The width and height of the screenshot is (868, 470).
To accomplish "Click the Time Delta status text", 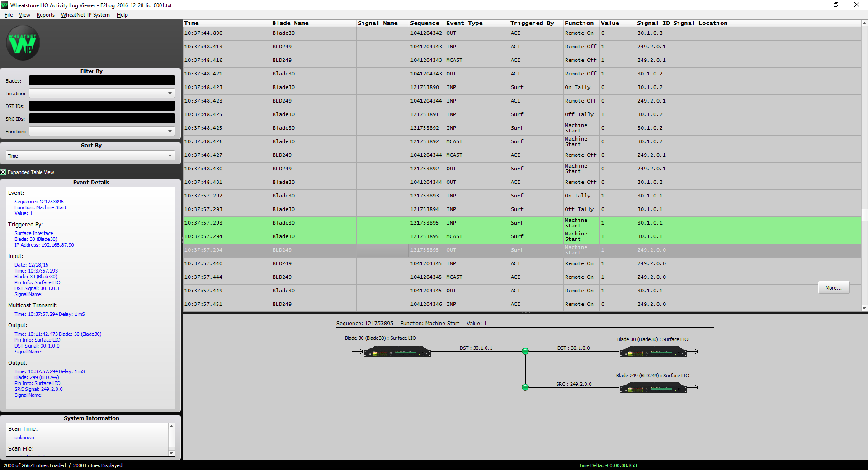I will point(608,465).
